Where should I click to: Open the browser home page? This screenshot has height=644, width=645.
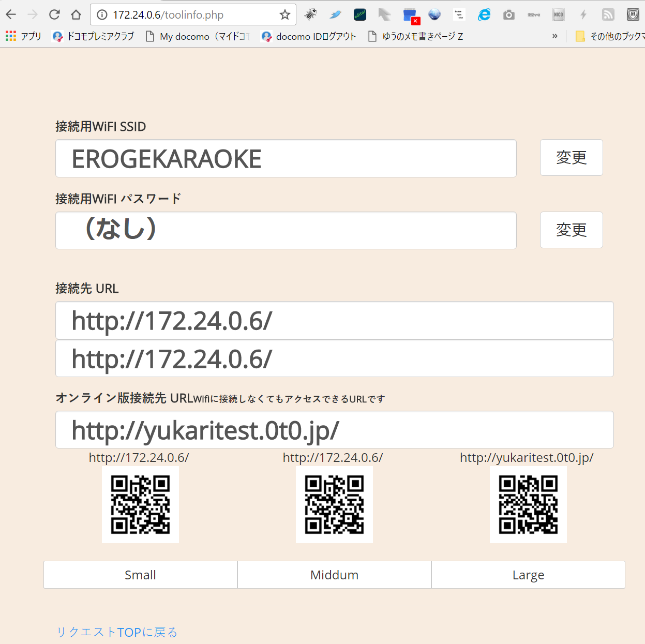click(76, 14)
